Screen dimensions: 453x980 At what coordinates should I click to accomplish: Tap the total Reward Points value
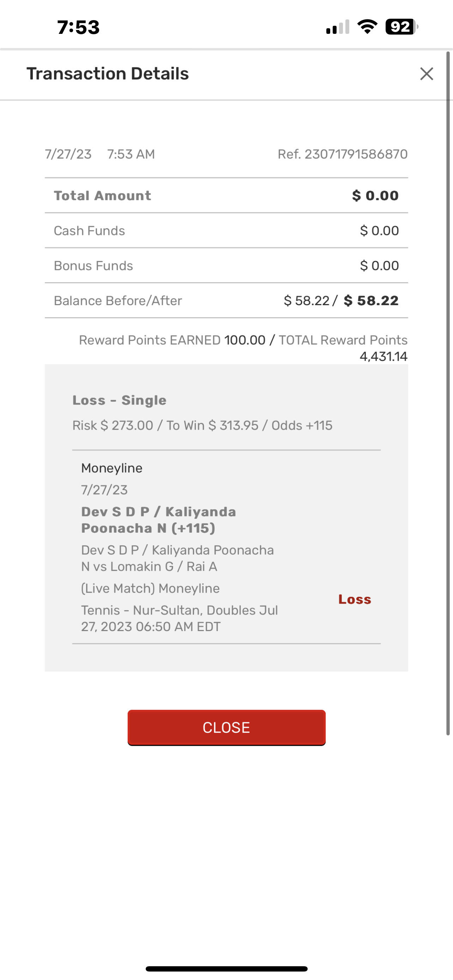point(383,356)
